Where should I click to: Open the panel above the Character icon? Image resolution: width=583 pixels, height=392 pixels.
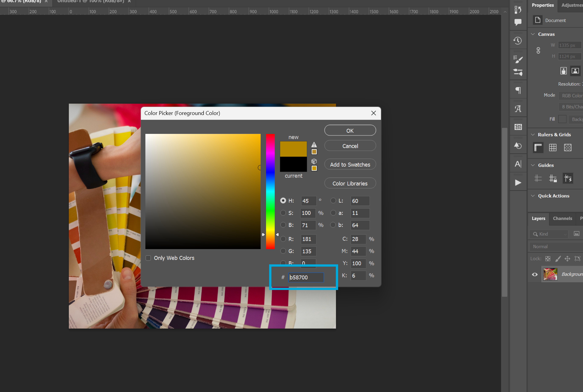click(x=518, y=146)
